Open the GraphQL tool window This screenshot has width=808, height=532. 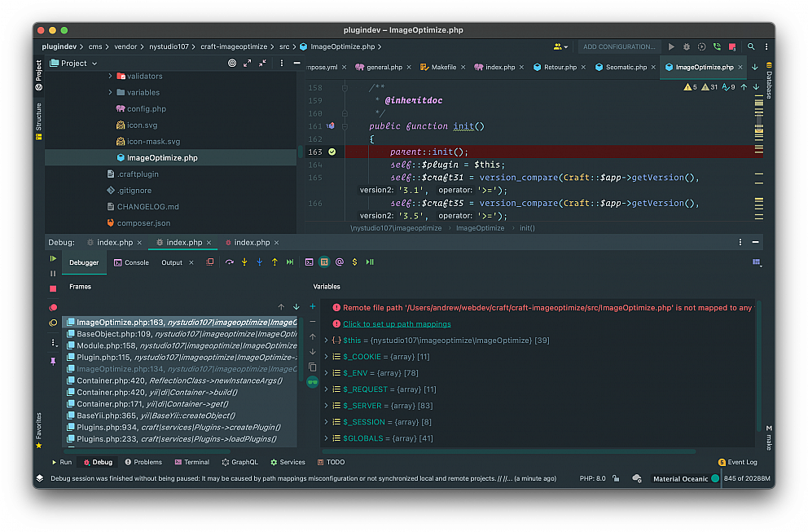(x=239, y=462)
